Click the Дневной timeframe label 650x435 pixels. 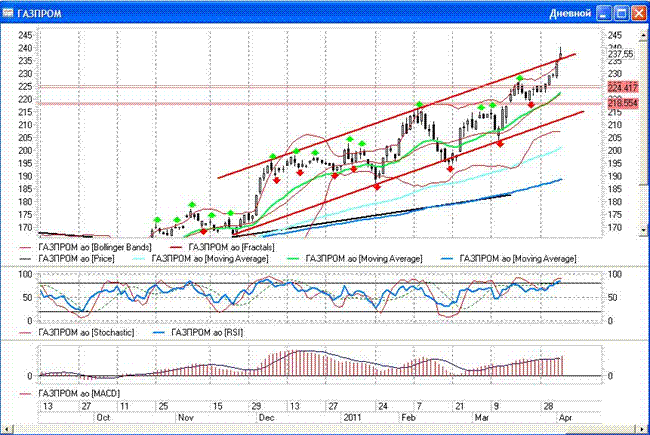pos(570,13)
